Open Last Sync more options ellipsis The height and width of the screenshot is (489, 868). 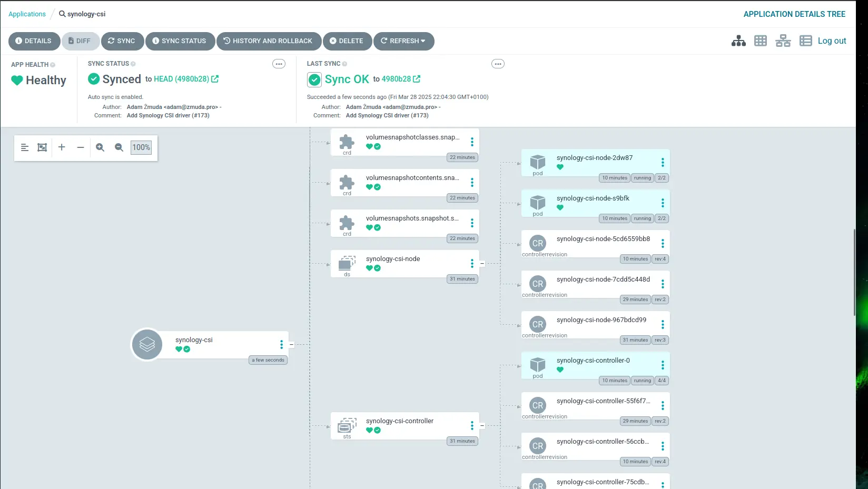pyautogui.click(x=498, y=64)
